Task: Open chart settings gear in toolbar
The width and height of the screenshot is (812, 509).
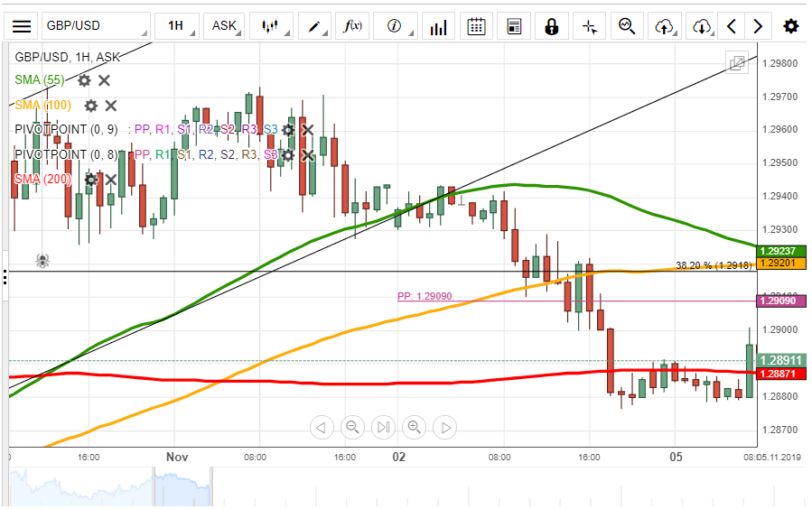Action: (790, 26)
